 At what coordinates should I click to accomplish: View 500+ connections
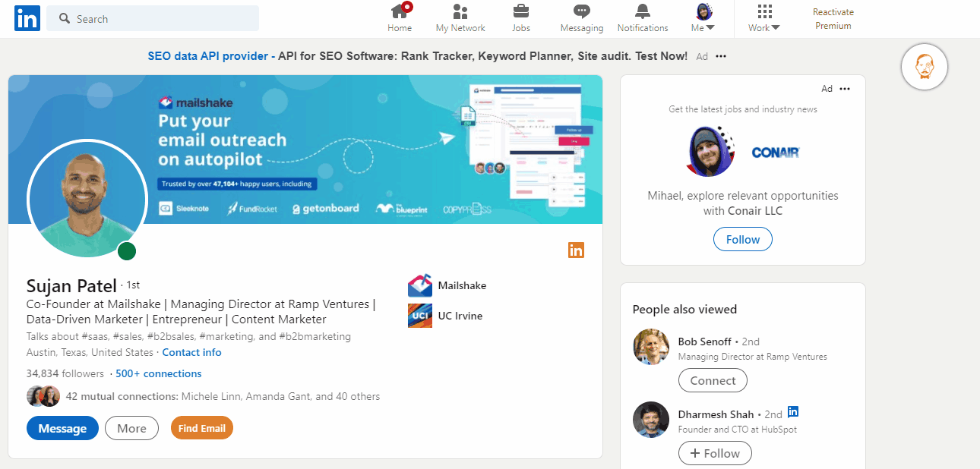click(159, 373)
